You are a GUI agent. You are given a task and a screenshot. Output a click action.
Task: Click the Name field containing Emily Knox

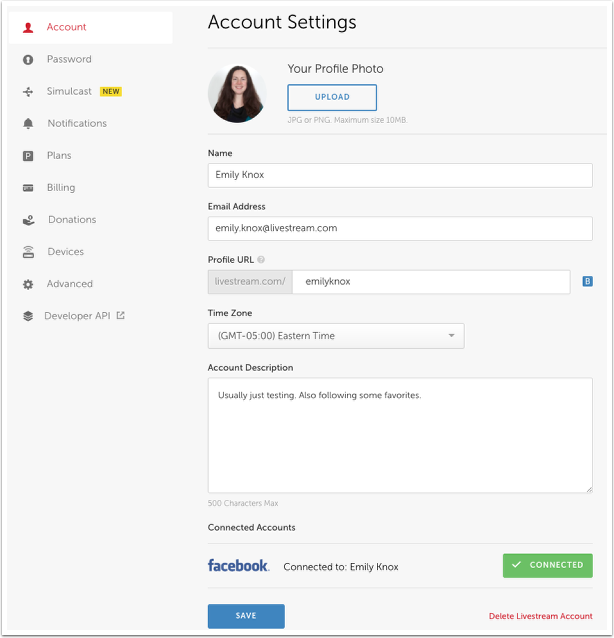[400, 175]
